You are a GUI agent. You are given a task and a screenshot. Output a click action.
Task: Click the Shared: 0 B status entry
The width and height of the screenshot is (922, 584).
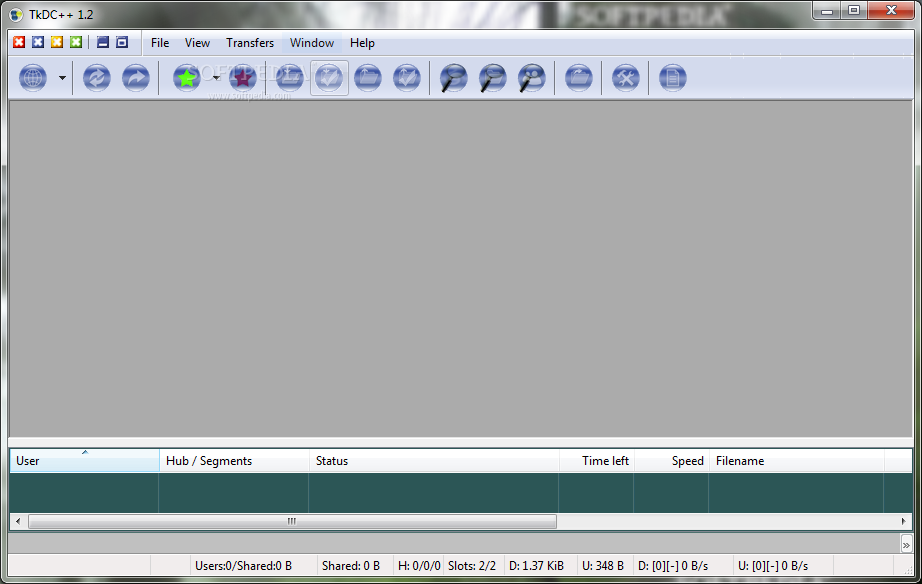tap(350, 566)
